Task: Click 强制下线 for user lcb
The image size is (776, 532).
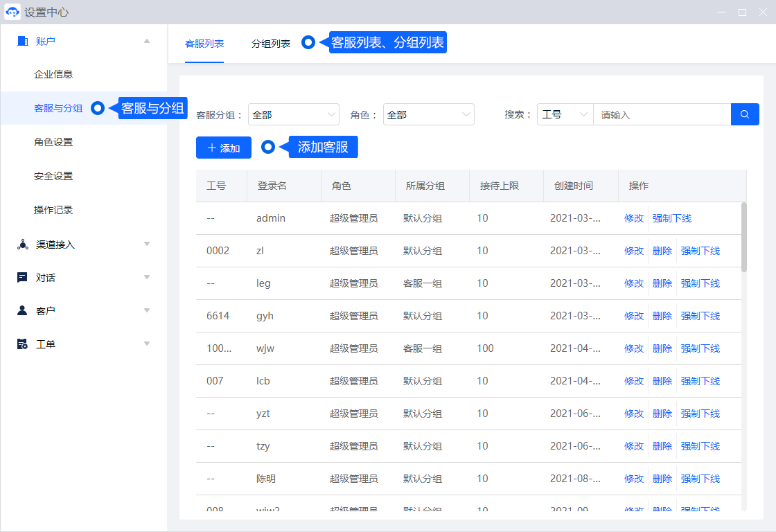Action: pos(700,381)
